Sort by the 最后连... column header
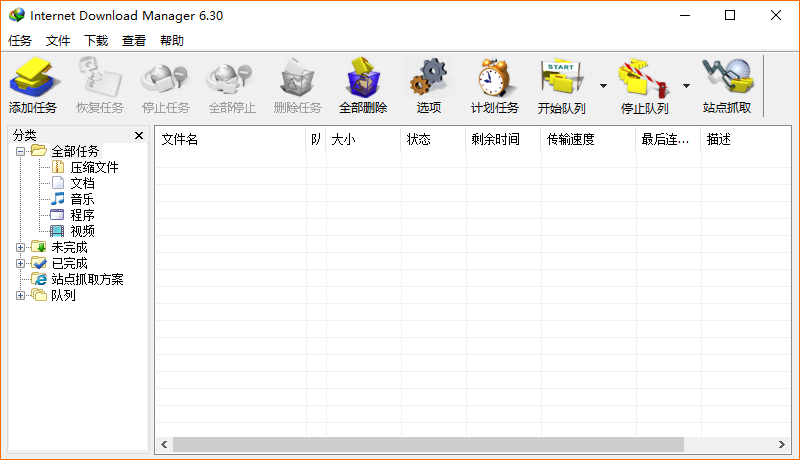 point(668,139)
